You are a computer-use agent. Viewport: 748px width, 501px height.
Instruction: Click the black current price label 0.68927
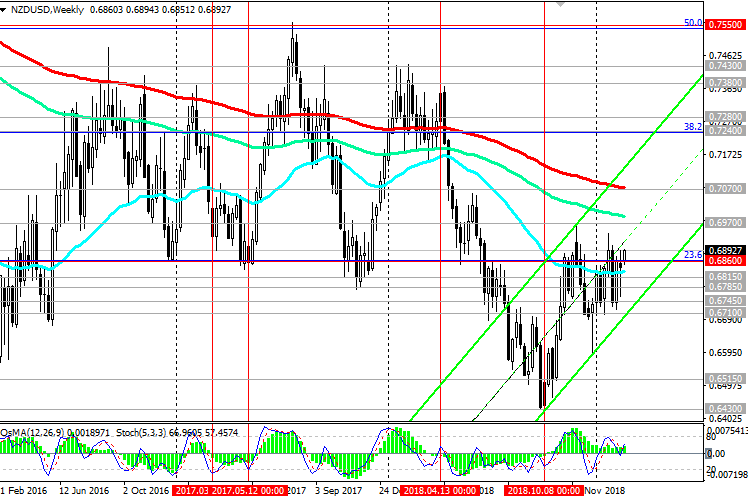coord(725,250)
